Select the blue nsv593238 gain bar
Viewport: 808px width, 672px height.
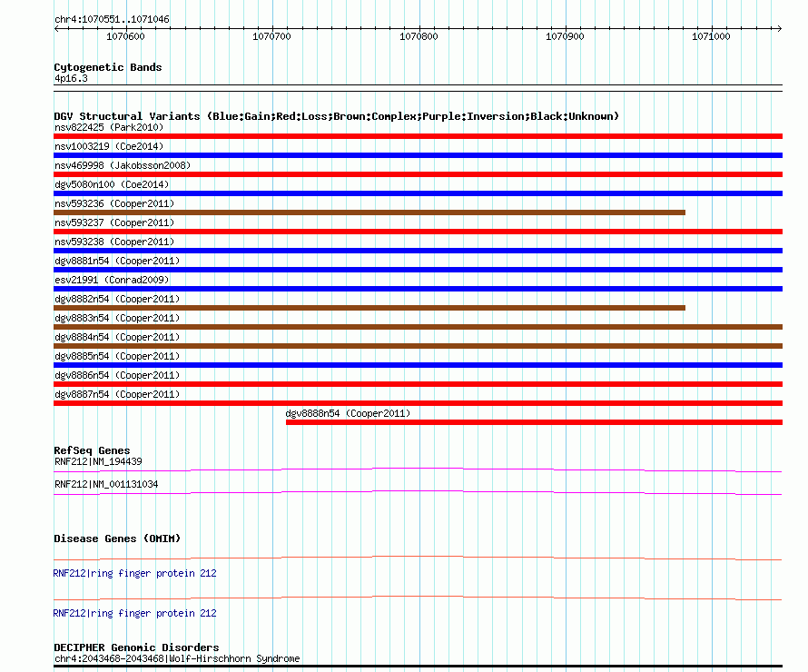click(418, 251)
